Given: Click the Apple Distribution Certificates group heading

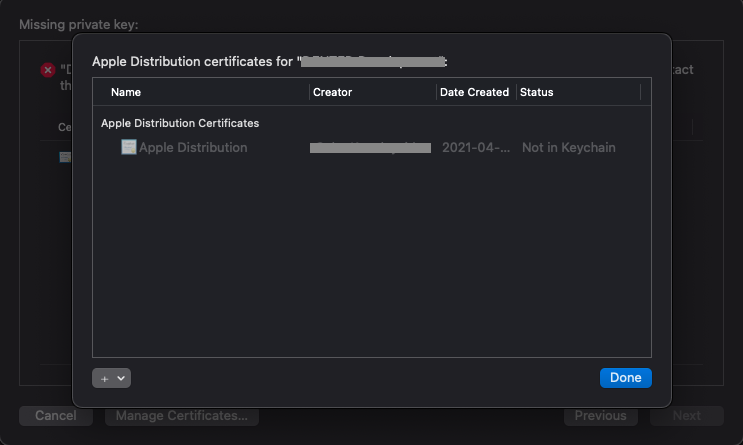Looking at the screenshot, I should (180, 123).
